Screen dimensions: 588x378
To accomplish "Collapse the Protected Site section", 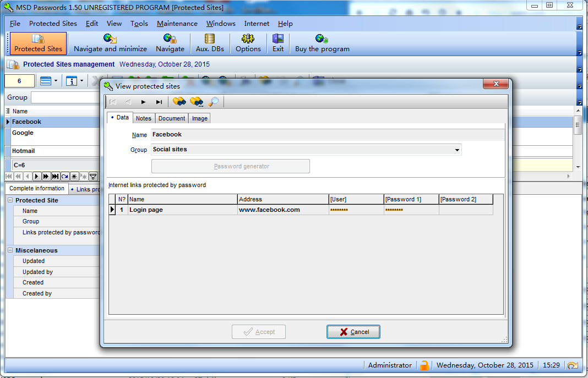I will 10,200.
